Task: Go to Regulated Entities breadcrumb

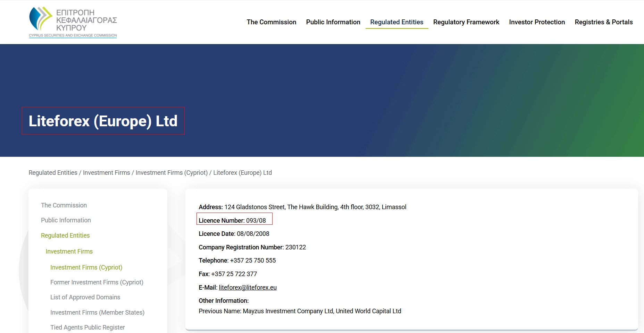Action: pyautogui.click(x=53, y=173)
